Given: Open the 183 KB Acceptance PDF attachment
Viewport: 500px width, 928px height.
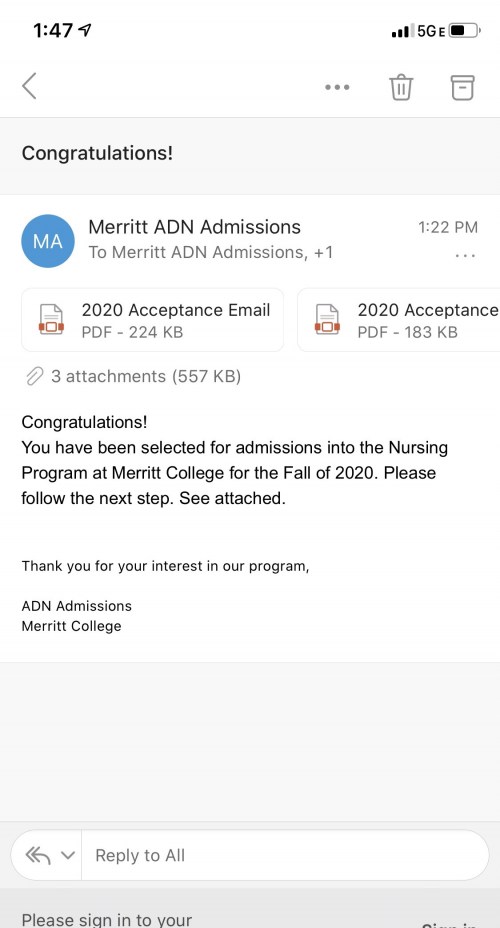Looking at the screenshot, I should pyautogui.click(x=399, y=320).
